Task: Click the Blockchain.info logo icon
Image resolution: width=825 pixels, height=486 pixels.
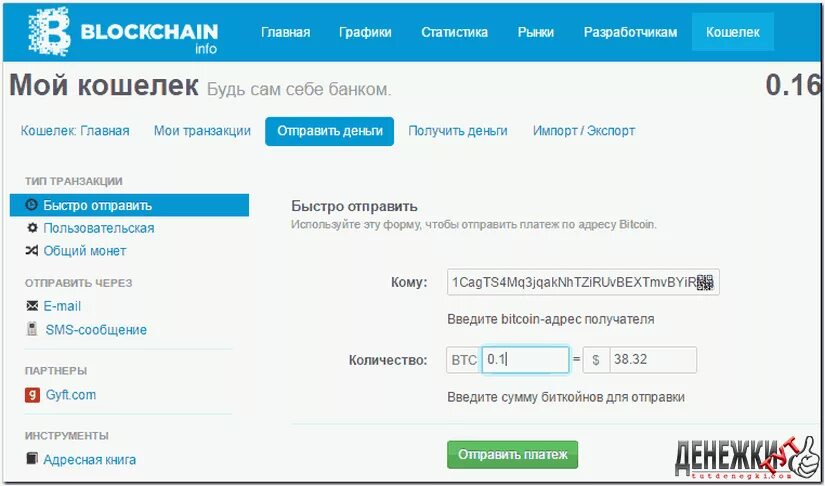Action: click(x=49, y=32)
